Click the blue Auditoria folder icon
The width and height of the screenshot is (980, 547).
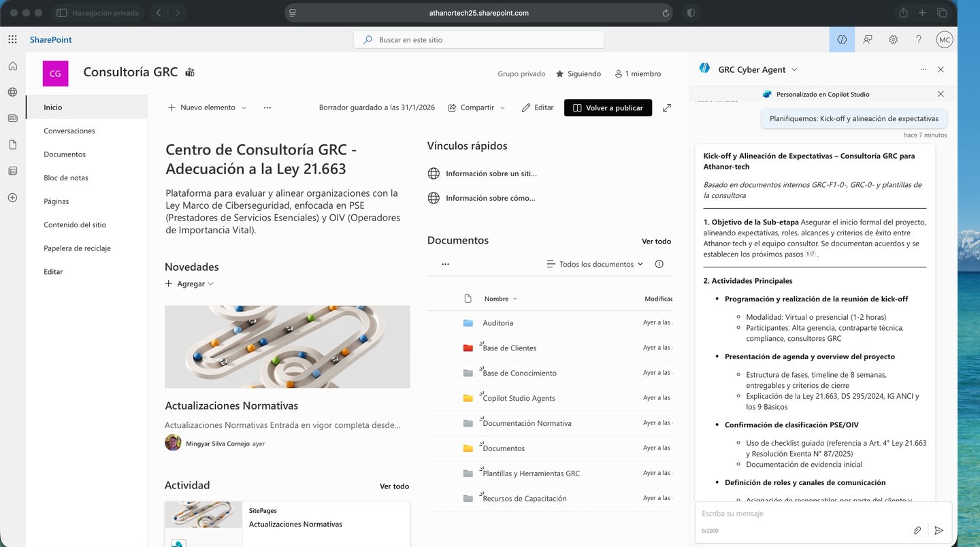click(468, 322)
